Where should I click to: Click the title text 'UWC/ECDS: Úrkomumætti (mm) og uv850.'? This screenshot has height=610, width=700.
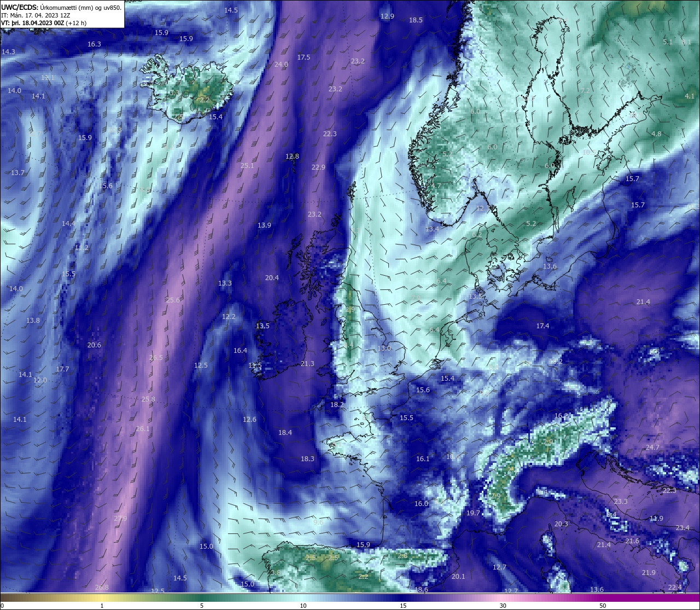pyautogui.click(x=61, y=8)
